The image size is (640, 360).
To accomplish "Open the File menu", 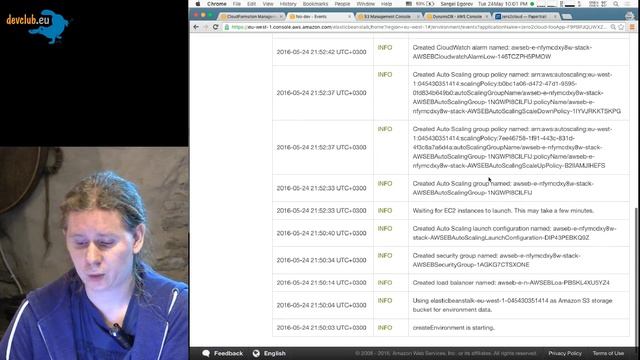I will 237,4.
